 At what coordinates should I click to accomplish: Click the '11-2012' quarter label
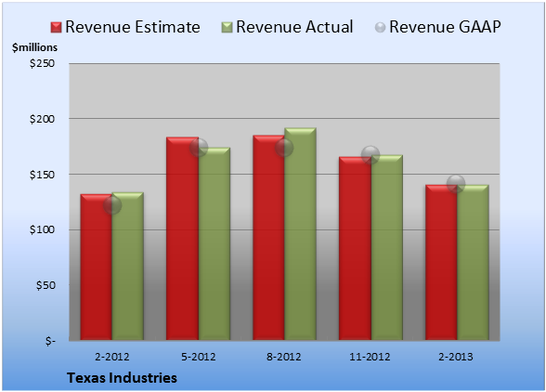(370, 357)
